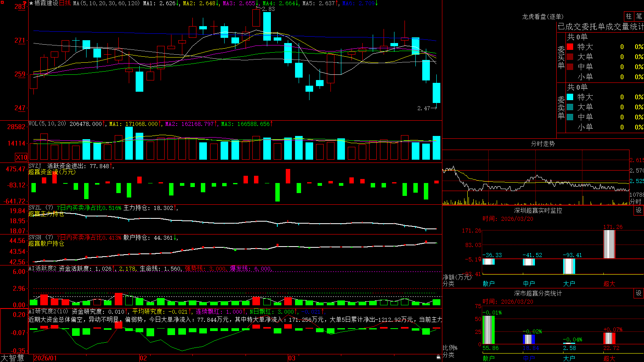Click the 散户 55.86 bar in 分类统计

pos(489,330)
